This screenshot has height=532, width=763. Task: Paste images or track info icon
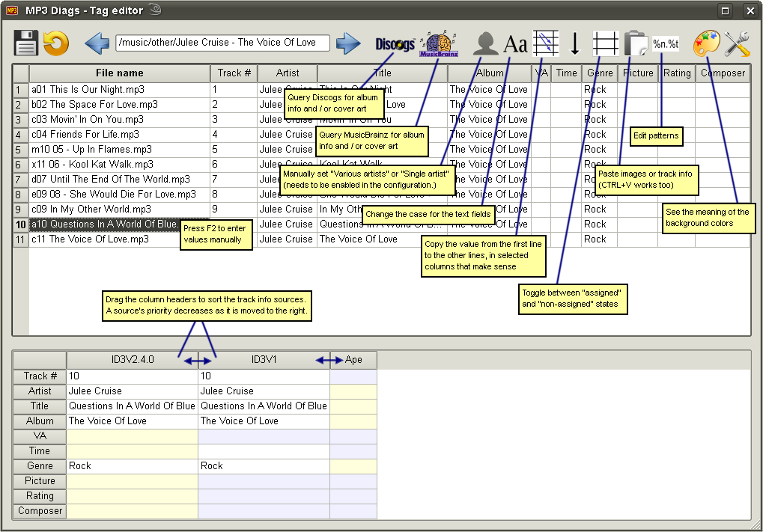coord(636,44)
